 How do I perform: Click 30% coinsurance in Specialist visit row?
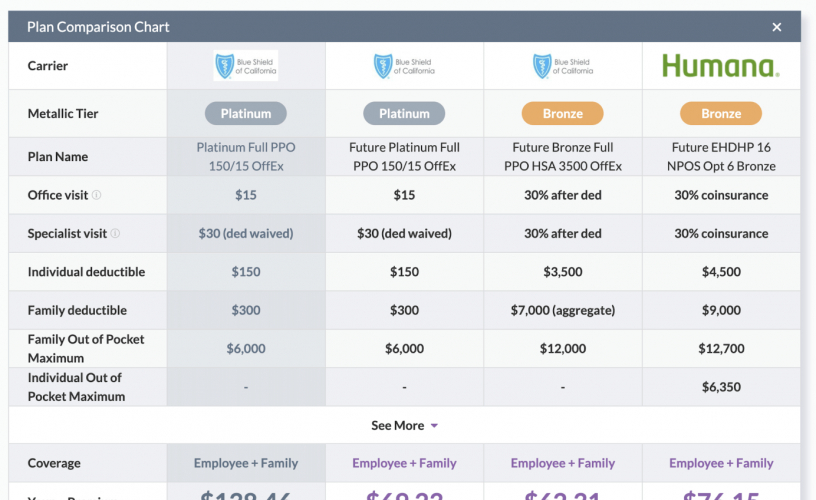[721, 234]
